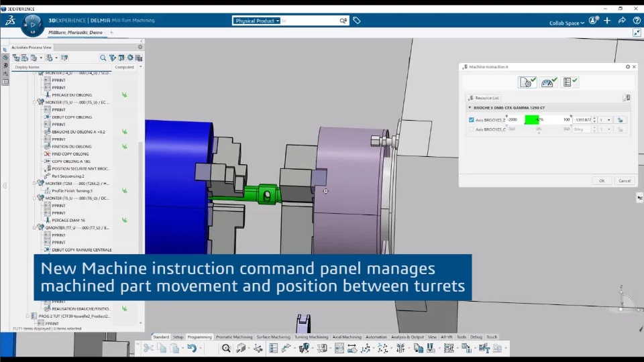The image size is (644, 362).
Task: Collapse BROCHE 3 DMG CTX GAMMA section
Action: (x=470, y=107)
